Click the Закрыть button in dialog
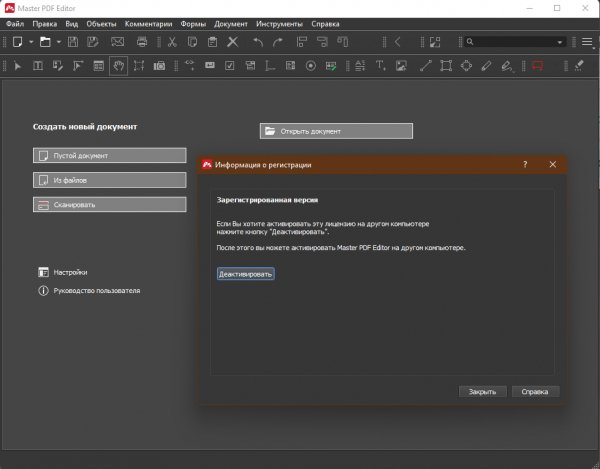600x469 pixels. (483, 391)
